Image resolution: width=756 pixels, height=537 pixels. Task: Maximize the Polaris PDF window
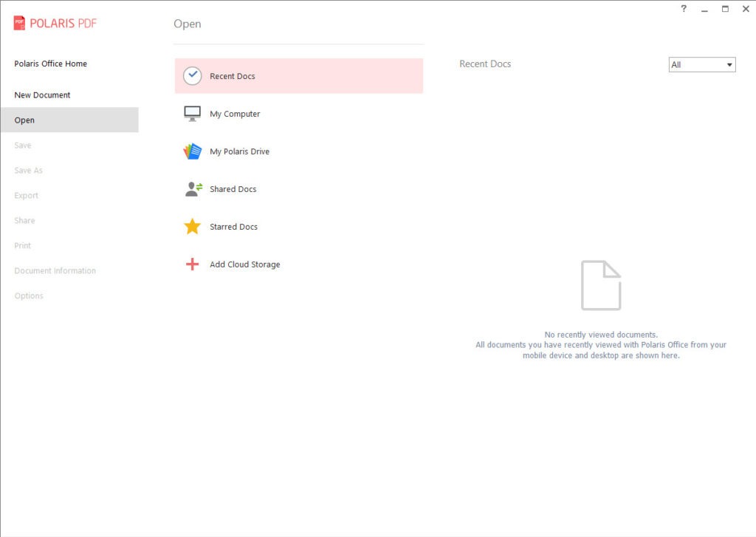725,9
